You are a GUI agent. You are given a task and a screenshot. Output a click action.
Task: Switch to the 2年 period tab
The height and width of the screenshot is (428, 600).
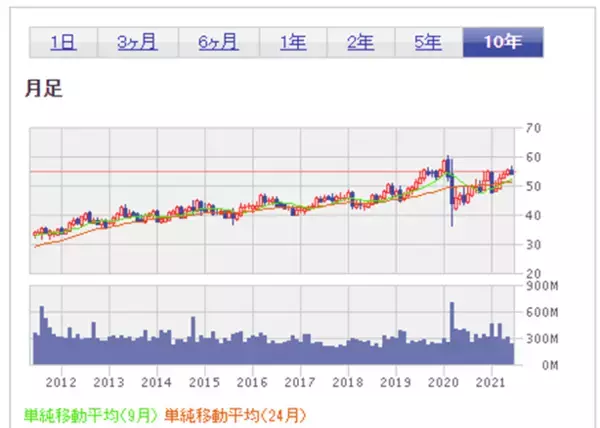point(360,43)
